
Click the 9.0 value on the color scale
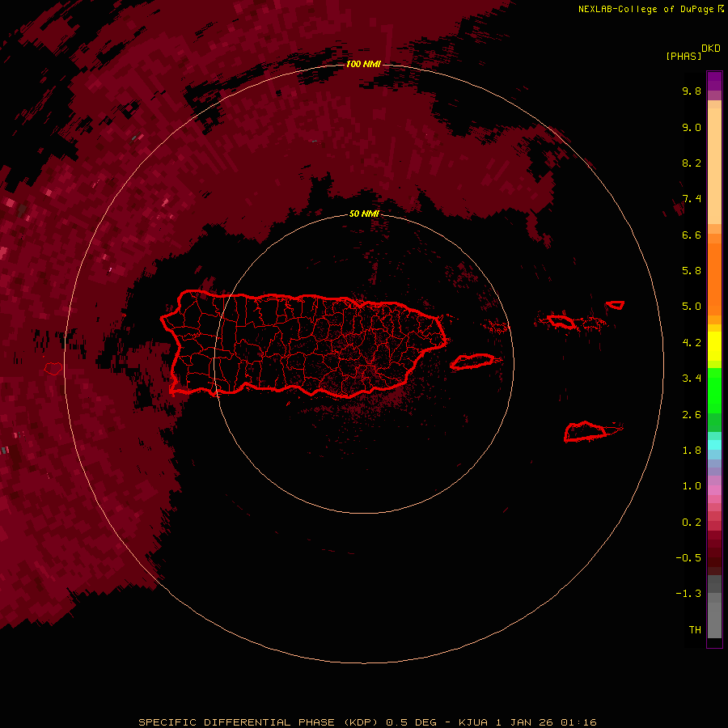[692, 127]
